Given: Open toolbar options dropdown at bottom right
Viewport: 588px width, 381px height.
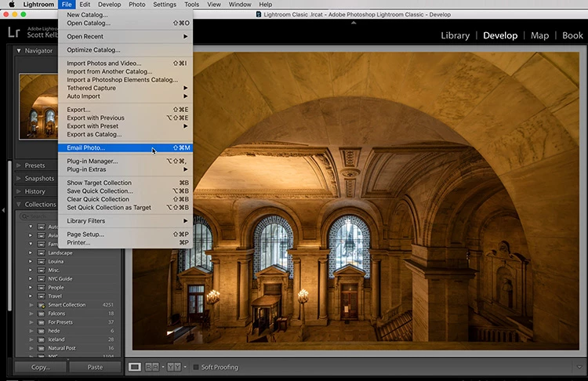Looking at the screenshot, I should tap(579, 367).
